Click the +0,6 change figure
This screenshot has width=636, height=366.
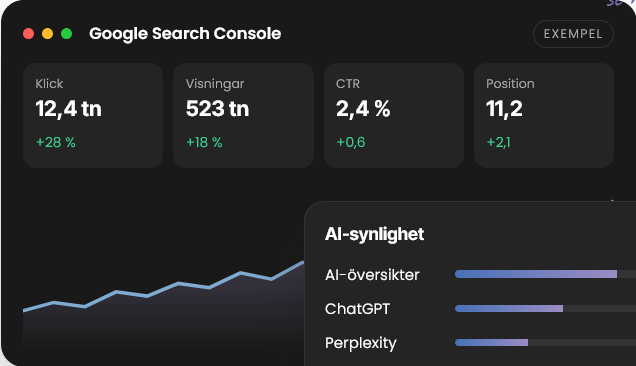pos(351,142)
